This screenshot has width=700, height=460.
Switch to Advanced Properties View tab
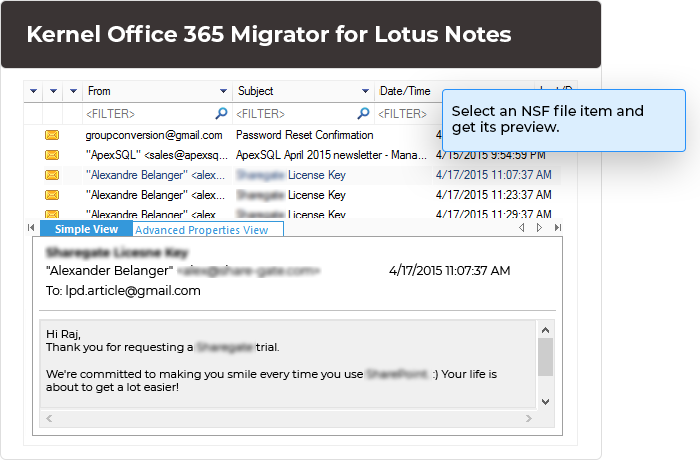208,230
